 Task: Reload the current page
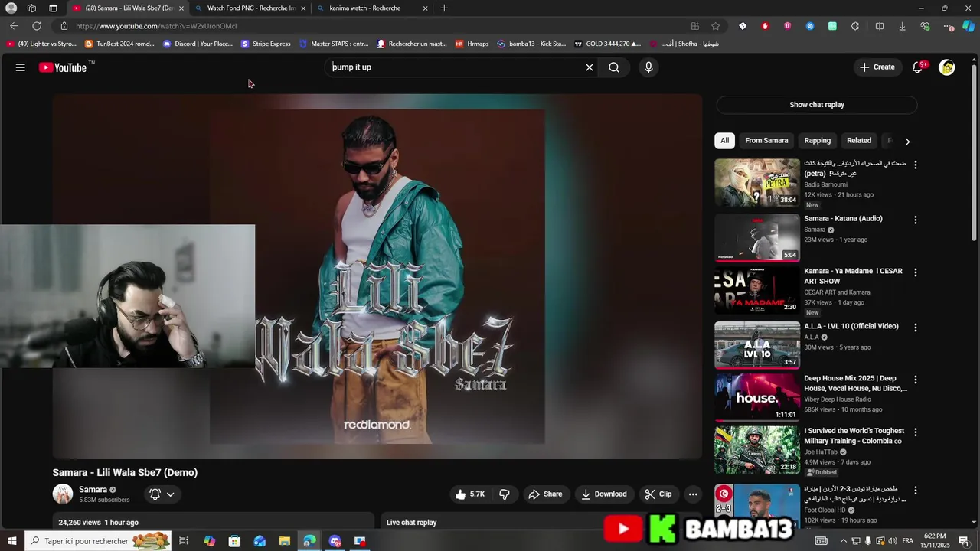36,26
